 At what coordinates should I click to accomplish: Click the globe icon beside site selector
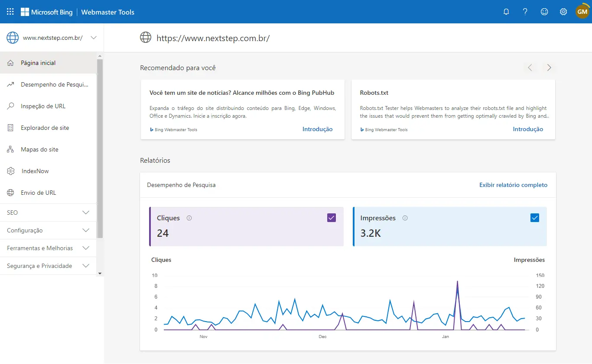(13, 38)
